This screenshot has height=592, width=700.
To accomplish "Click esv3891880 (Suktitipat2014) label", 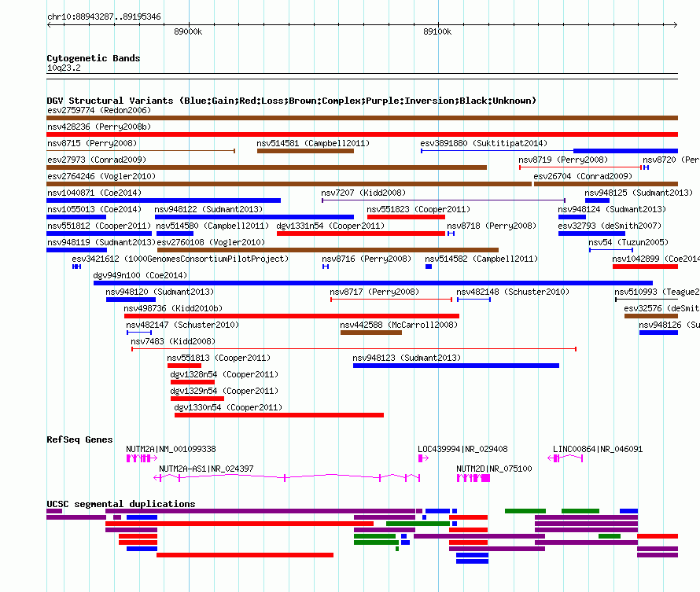I will tap(484, 143).
